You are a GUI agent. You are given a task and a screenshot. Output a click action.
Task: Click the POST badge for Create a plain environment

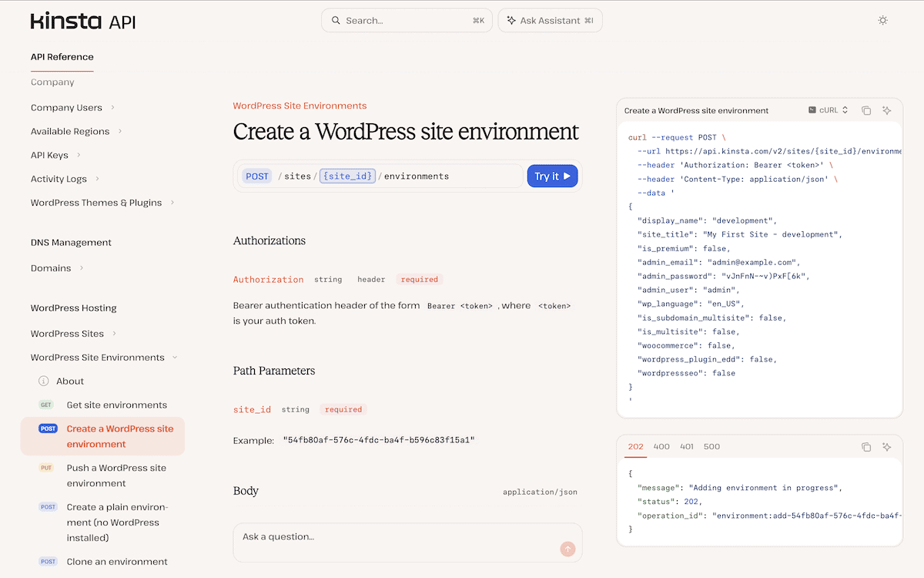(x=48, y=507)
